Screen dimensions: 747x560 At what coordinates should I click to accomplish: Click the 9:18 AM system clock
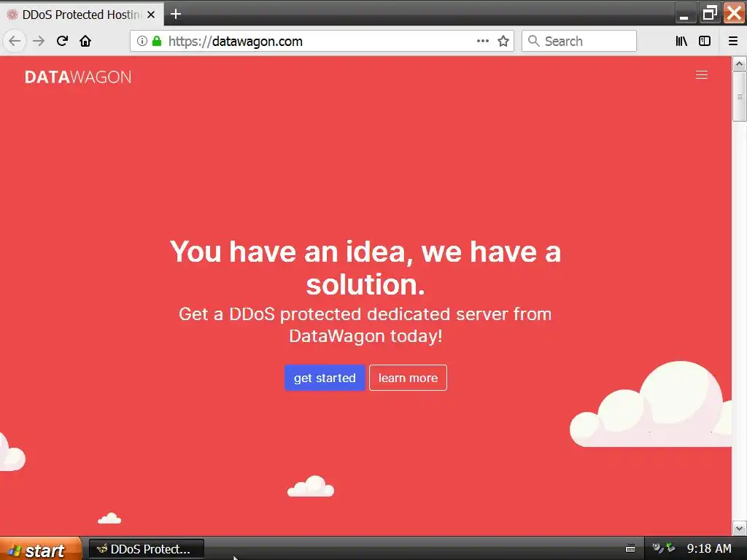(x=709, y=548)
